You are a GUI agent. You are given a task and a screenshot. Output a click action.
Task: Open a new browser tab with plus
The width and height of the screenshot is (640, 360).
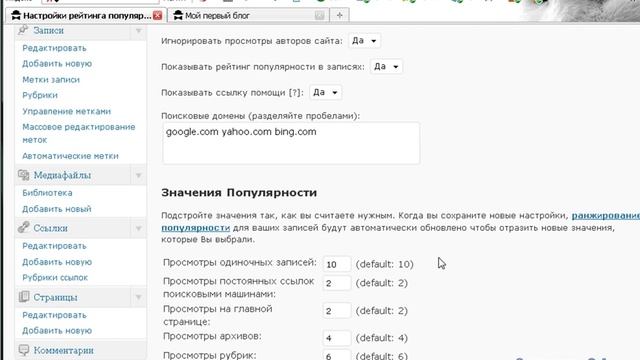(339, 16)
